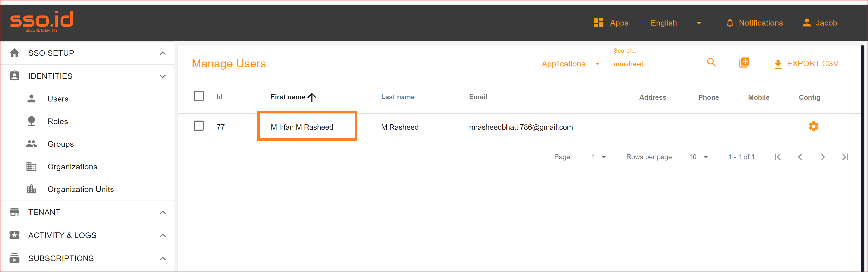Expand the ACTIVITY & LOGS chevron
868x272 pixels.
pyautogui.click(x=163, y=235)
